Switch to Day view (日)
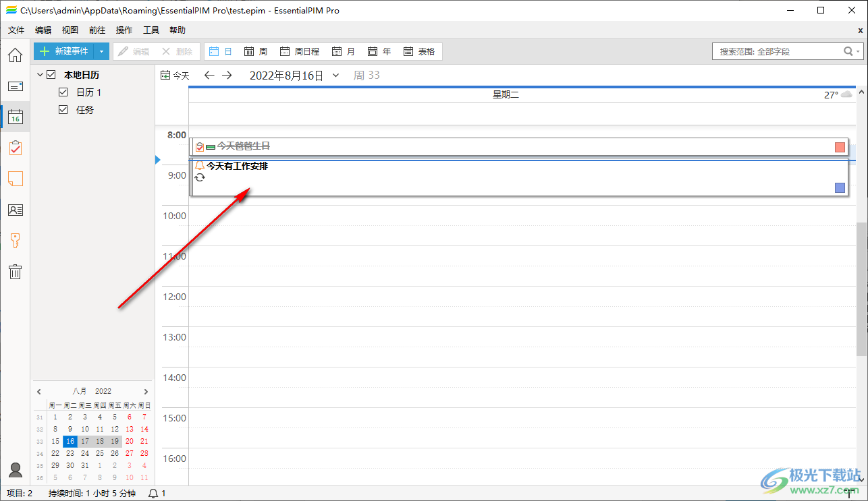 pyautogui.click(x=221, y=51)
